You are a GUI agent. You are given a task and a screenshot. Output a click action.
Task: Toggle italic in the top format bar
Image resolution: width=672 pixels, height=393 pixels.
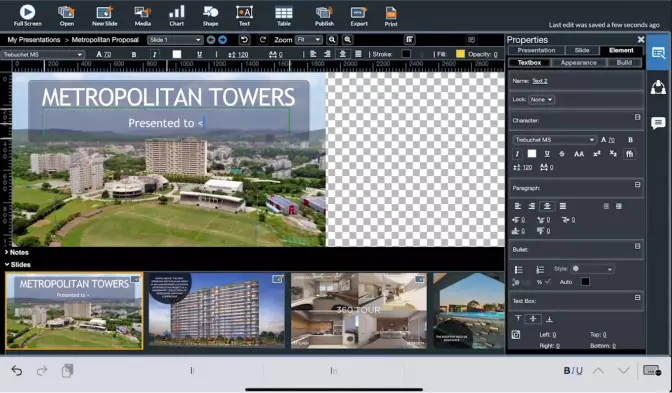tap(154, 54)
